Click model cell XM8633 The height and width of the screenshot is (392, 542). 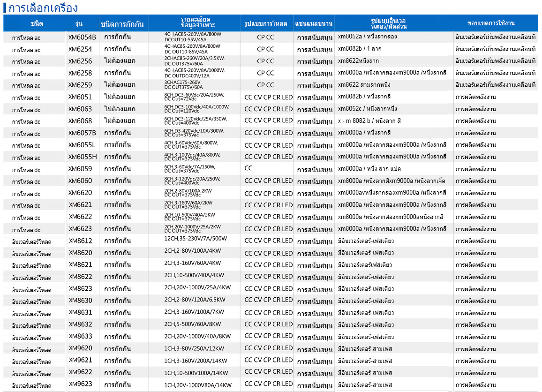point(80,336)
